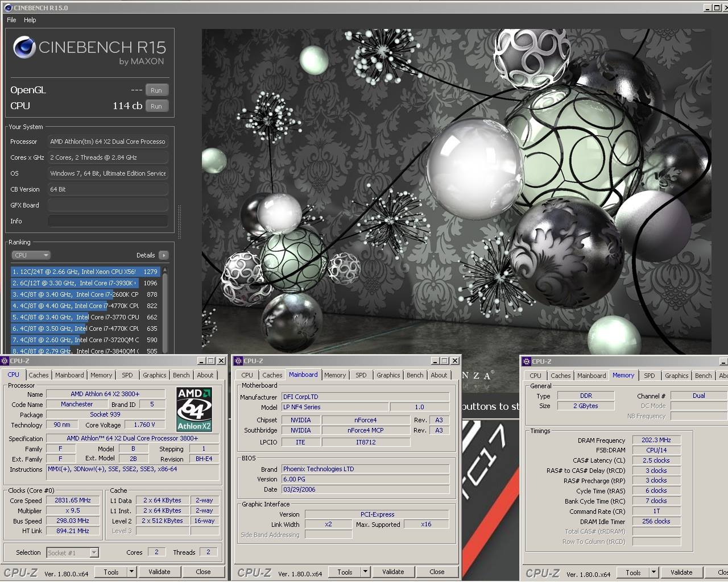The height and width of the screenshot is (582, 728).
Task: Click the Code Name value Manchester
Action: (77, 404)
